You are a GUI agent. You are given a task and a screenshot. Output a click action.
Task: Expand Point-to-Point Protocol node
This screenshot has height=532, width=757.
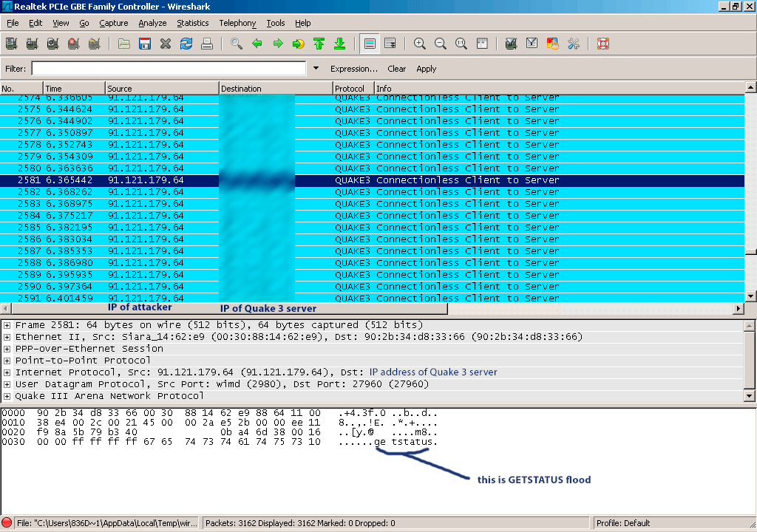tap(7, 361)
